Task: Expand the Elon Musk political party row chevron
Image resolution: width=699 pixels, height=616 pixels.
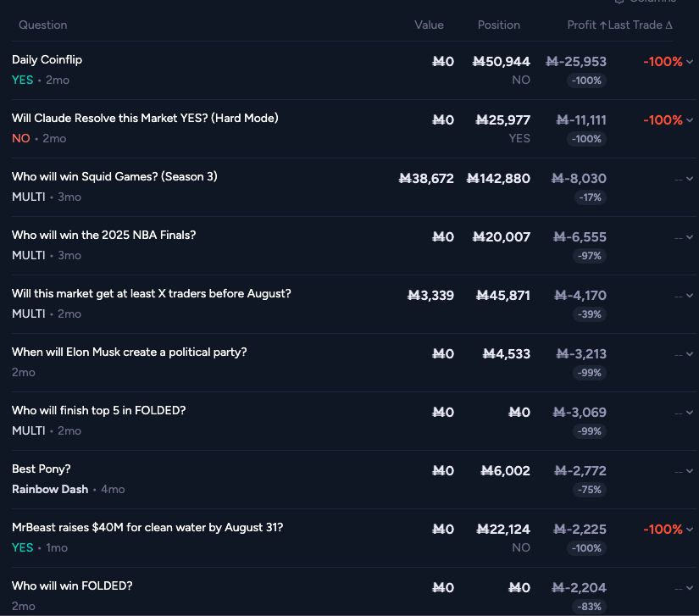Action: 690,354
